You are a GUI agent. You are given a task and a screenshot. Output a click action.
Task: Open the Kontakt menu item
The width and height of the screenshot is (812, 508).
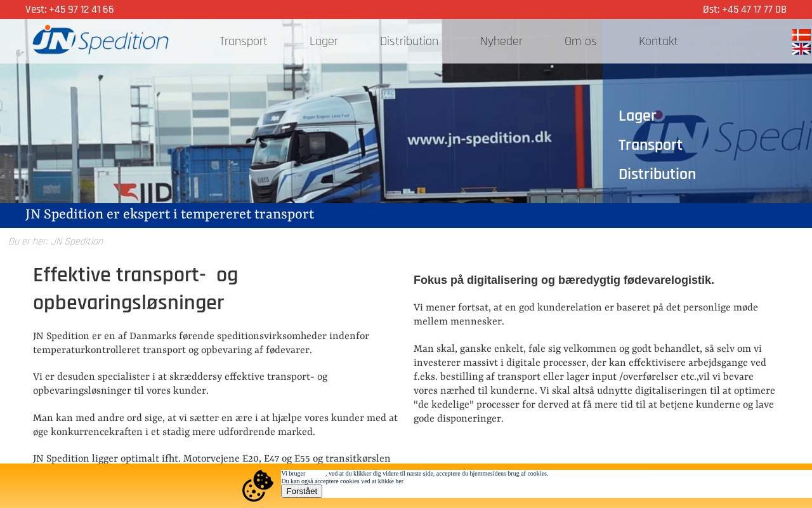tap(658, 41)
